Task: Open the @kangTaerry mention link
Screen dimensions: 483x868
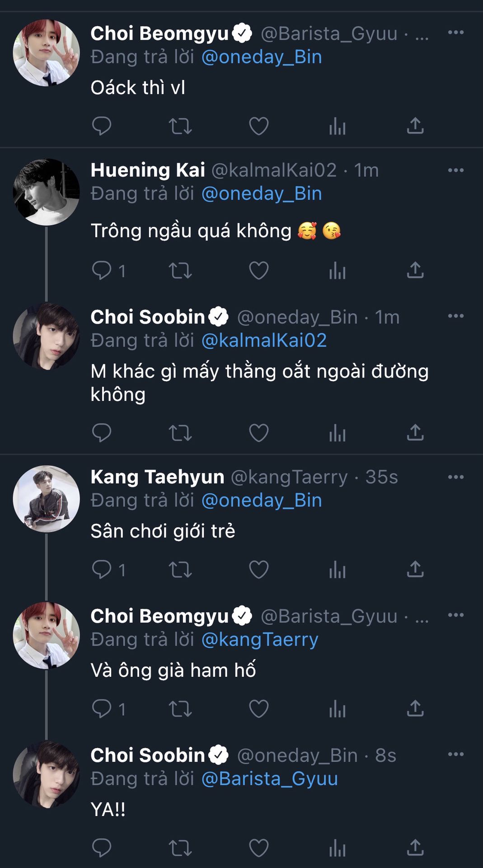Action: click(260, 640)
